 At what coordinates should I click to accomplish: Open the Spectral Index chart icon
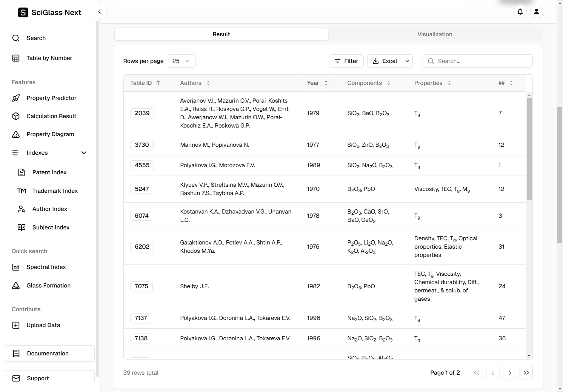(x=16, y=267)
